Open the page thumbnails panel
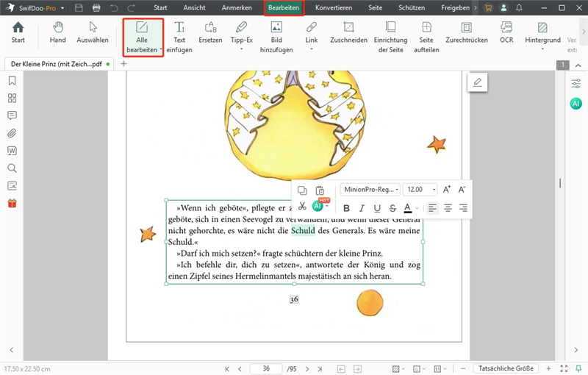The height and width of the screenshot is (375, 588). 12,99
